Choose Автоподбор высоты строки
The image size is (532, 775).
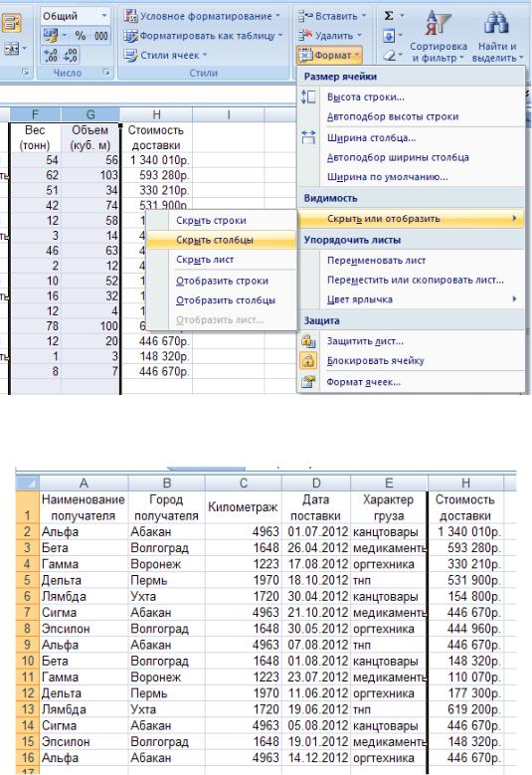tap(411, 116)
